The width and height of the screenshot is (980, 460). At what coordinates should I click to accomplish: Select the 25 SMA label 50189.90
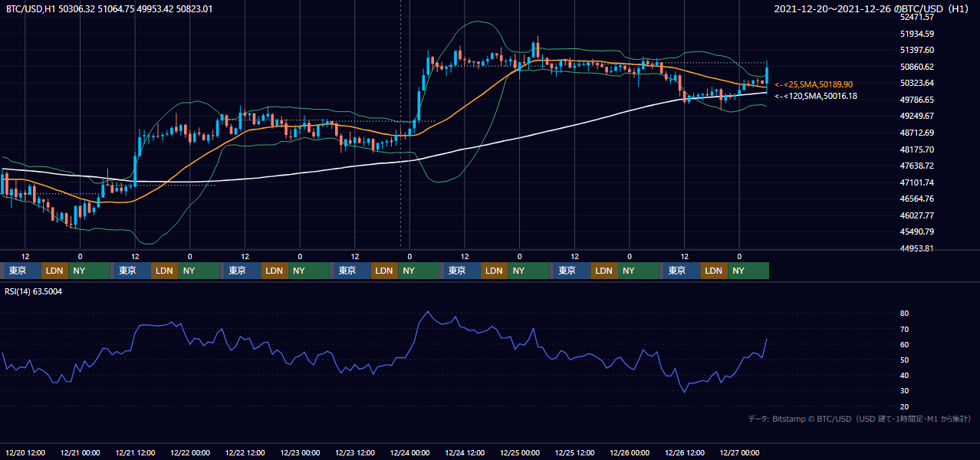pyautogui.click(x=814, y=84)
